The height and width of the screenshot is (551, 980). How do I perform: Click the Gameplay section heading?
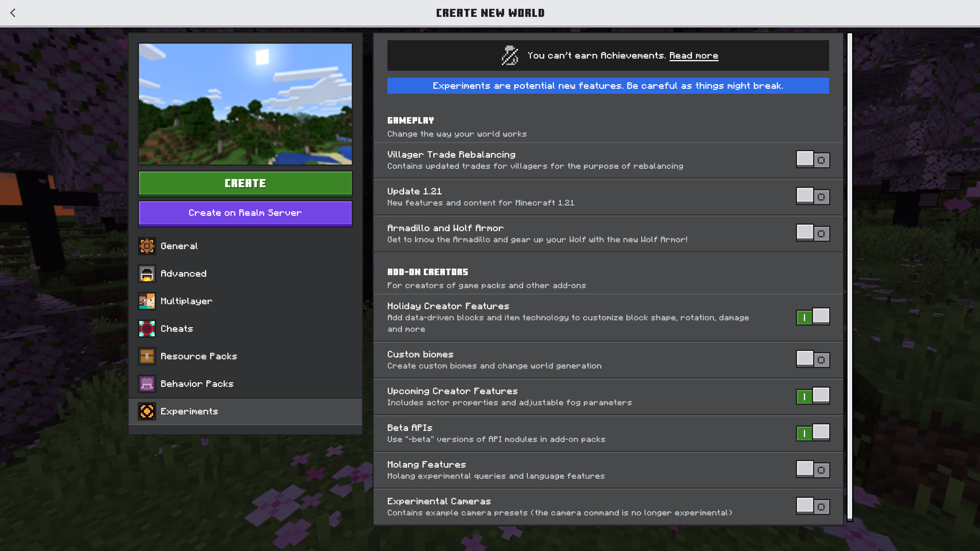(411, 121)
